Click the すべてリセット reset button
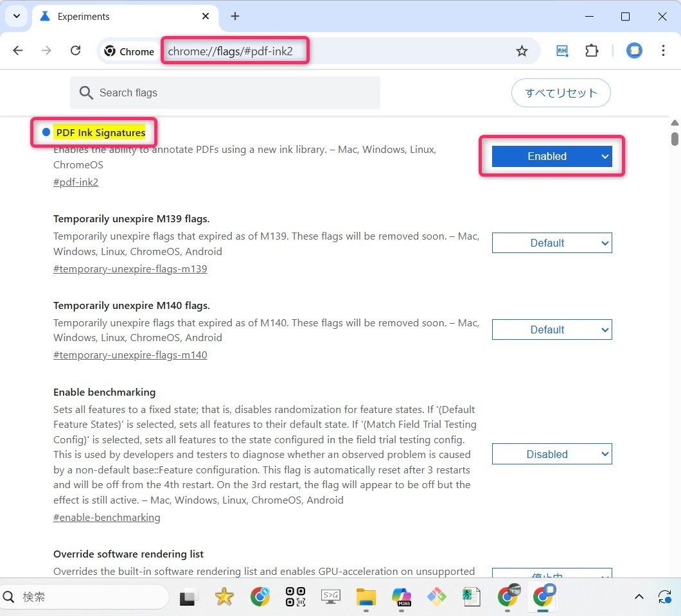 coord(561,93)
